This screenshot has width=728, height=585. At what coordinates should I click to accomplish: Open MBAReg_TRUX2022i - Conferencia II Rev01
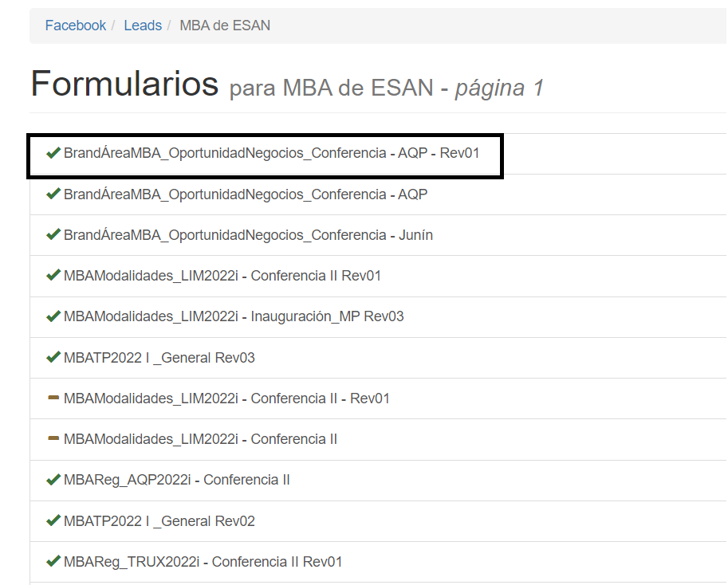[203, 562]
